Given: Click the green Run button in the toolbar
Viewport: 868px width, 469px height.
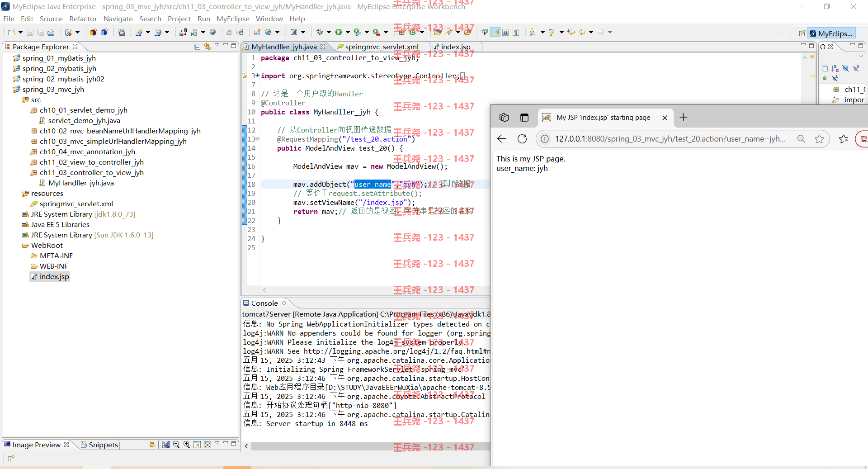Looking at the screenshot, I should coord(338,32).
